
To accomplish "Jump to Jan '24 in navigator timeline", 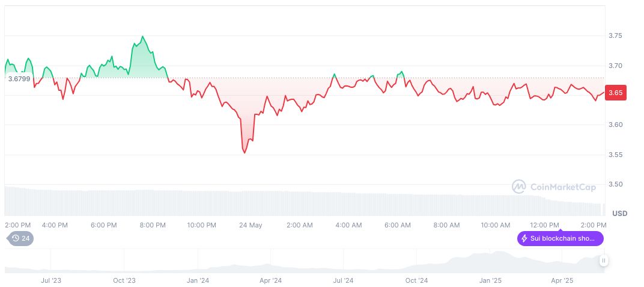I will 198,280.
